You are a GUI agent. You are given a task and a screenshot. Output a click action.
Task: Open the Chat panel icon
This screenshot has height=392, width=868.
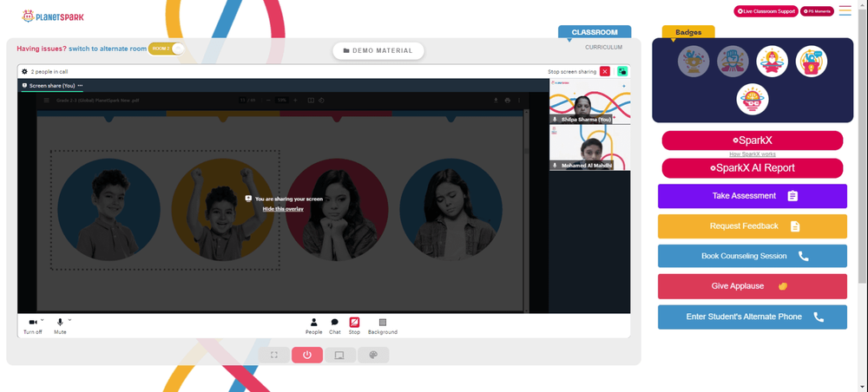tap(335, 323)
